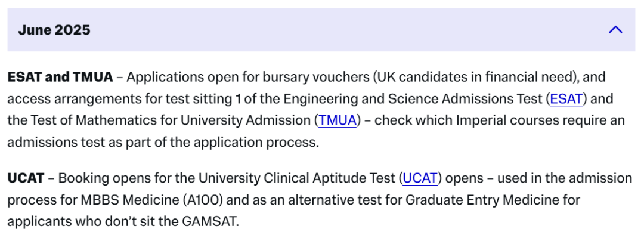
Task: Click 'Engineering and Science Admissions Test' text
Action: point(414,99)
